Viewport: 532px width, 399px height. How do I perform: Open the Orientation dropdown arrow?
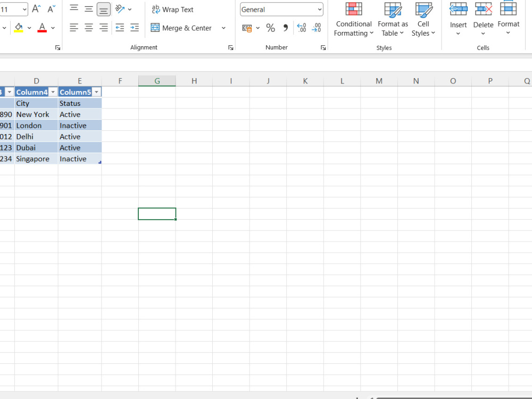click(x=130, y=9)
